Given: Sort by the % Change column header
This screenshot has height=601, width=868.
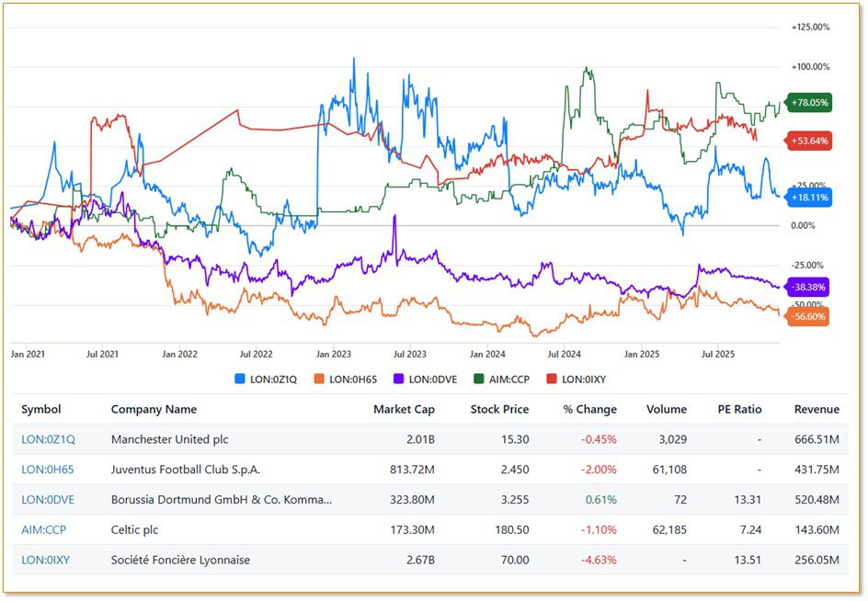Looking at the screenshot, I should [589, 409].
